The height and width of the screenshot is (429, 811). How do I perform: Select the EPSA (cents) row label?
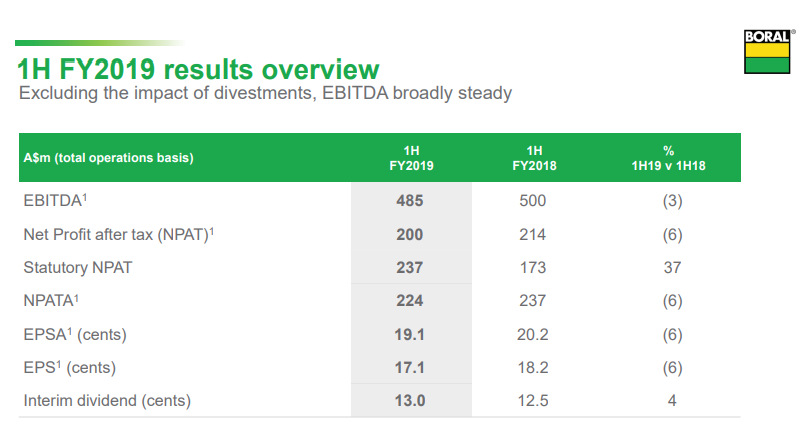[x=75, y=334]
